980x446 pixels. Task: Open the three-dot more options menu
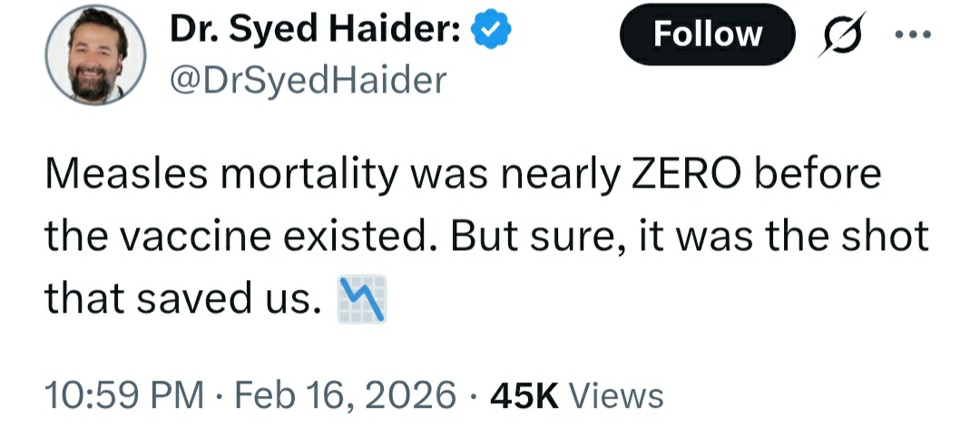pyautogui.click(x=915, y=34)
